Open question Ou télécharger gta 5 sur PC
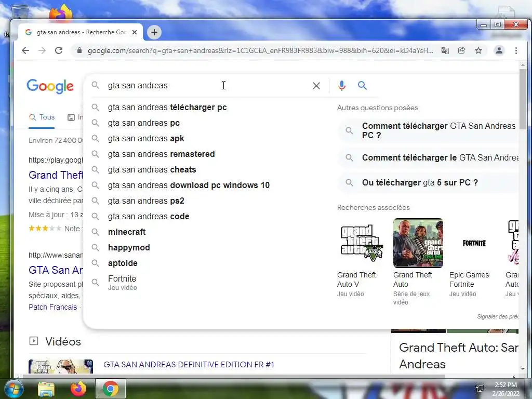 point(428,182)
